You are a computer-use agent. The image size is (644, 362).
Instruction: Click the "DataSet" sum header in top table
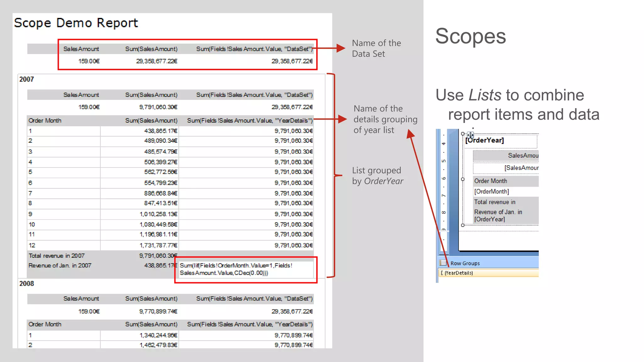(x=254, y=49)
